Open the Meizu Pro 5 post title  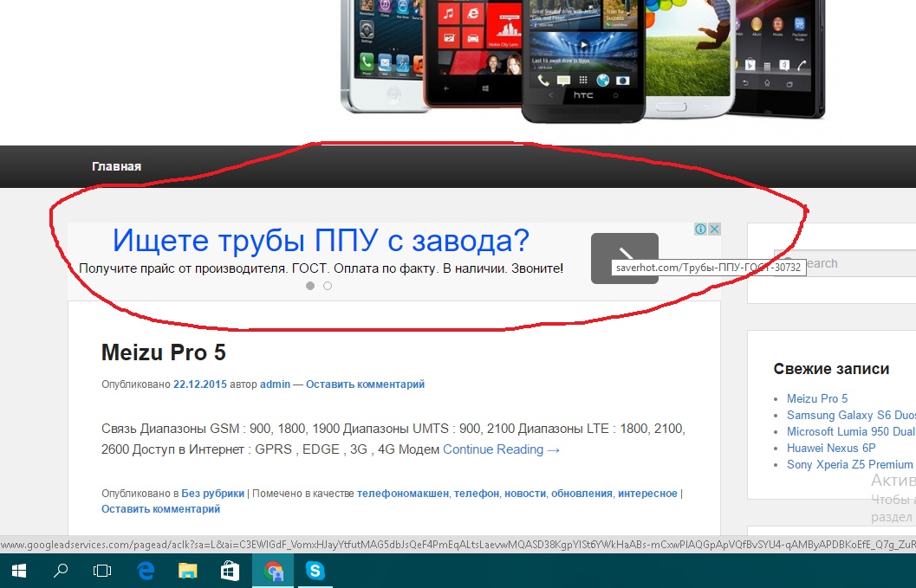164,352
